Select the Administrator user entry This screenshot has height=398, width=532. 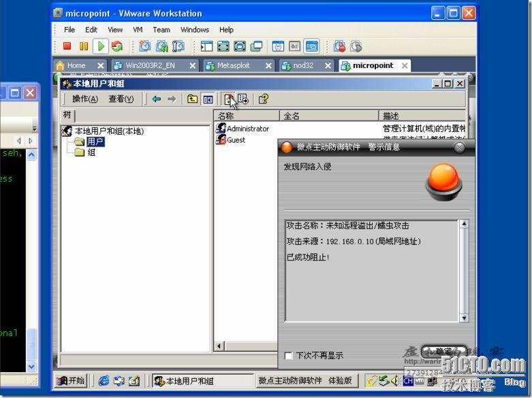click(248, 129)
